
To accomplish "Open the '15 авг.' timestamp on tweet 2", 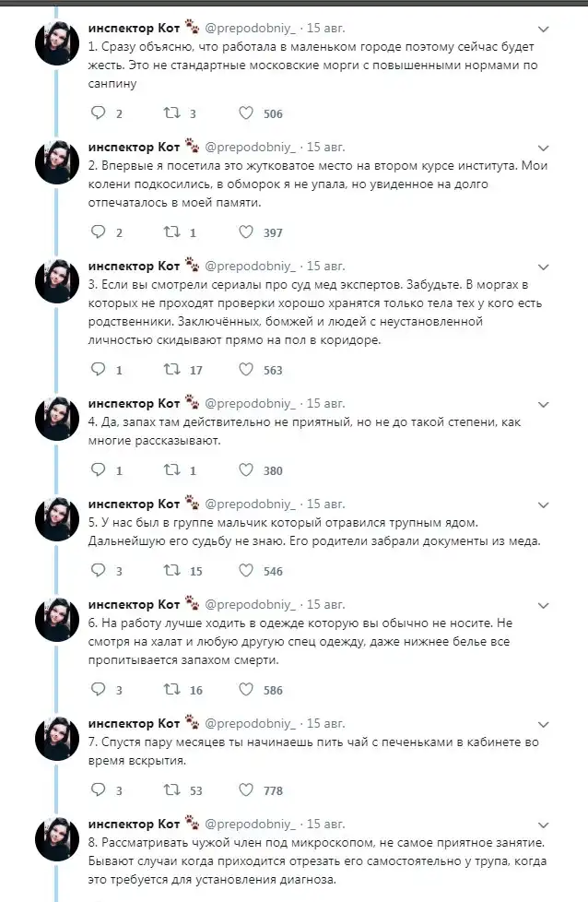I will (x=326, y=147).
